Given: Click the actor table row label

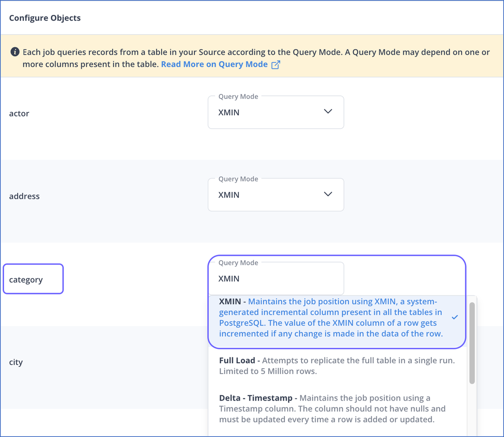Looking at the screenshot, I should (x=19, y=113).
